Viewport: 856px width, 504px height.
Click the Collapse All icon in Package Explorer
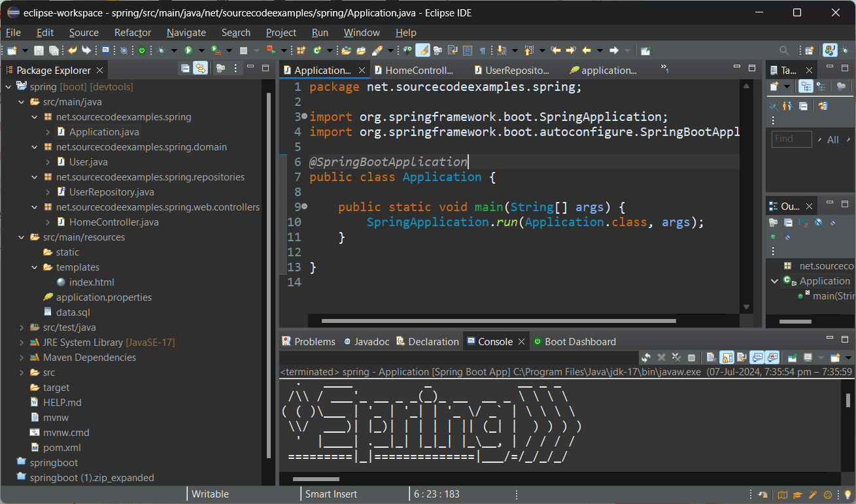pos(185,69)
